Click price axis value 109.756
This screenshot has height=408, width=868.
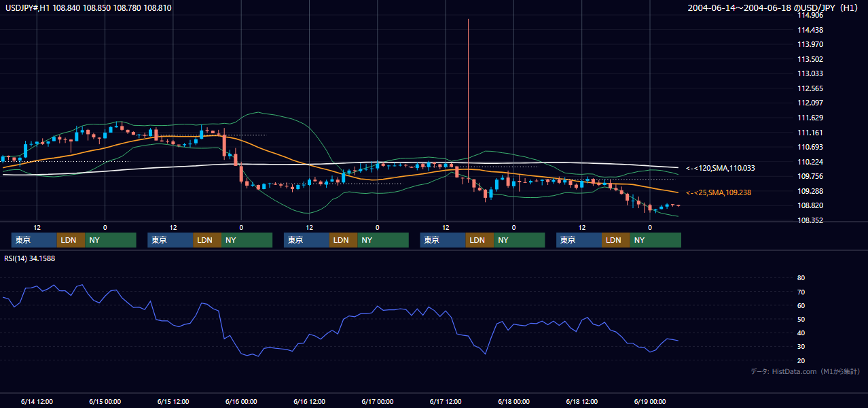pos(810,176)
